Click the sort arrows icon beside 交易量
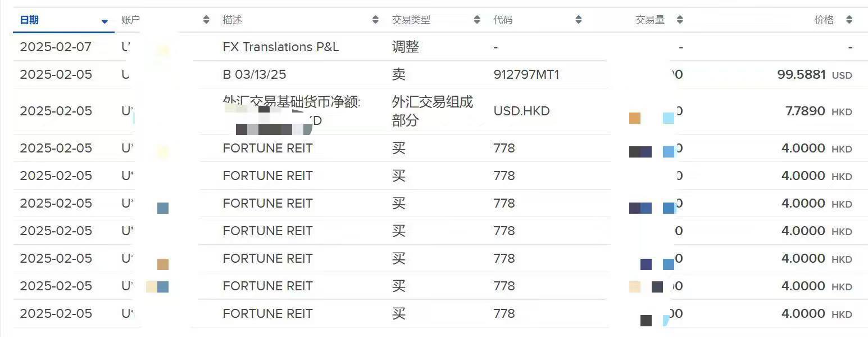This screenshot has height=337, width=868. coord(680,20)
